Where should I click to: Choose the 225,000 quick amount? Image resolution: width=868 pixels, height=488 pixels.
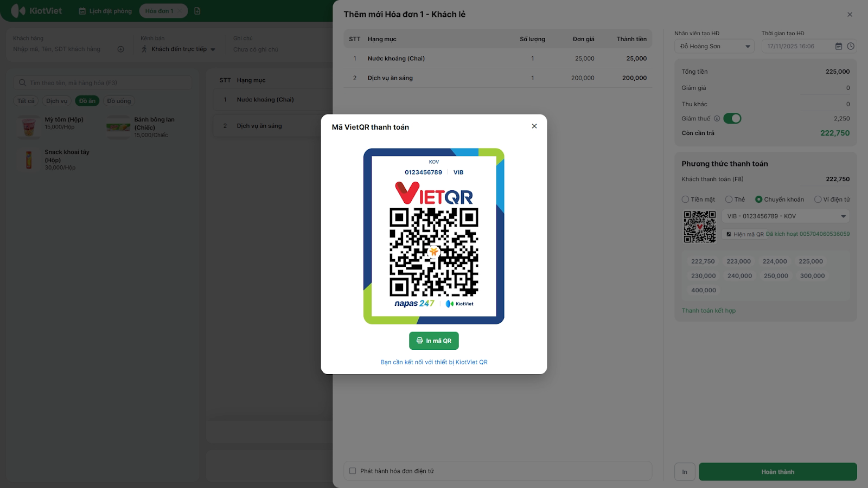pyautogui.click(x=811, y=261)
